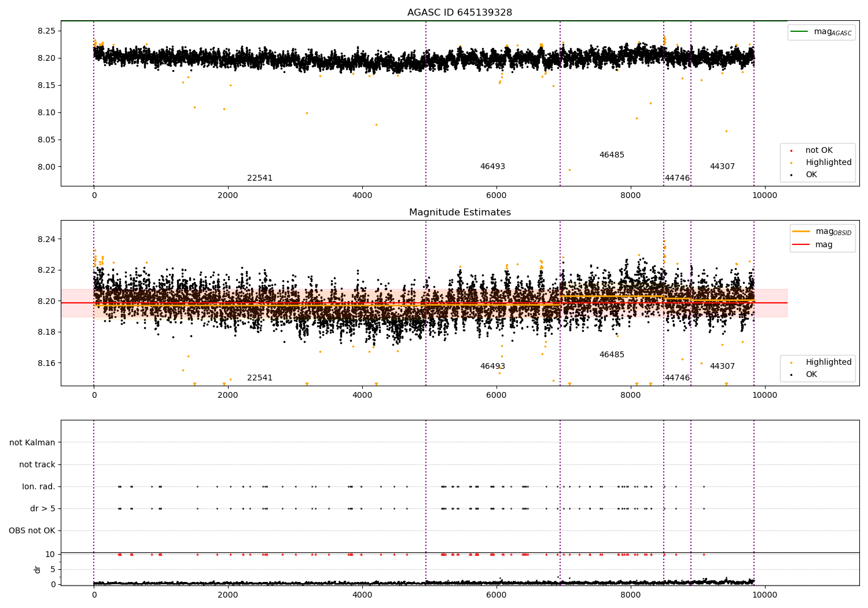Click OBSID label 44307 in top plot
Screen dimensions: 868x608
click(722, 167)
